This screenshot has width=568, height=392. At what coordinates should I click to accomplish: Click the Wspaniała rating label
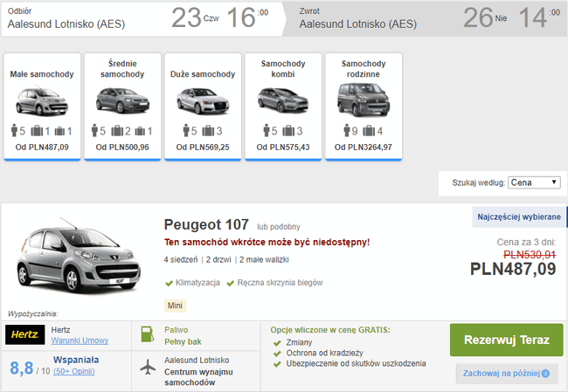click(76, 360)
